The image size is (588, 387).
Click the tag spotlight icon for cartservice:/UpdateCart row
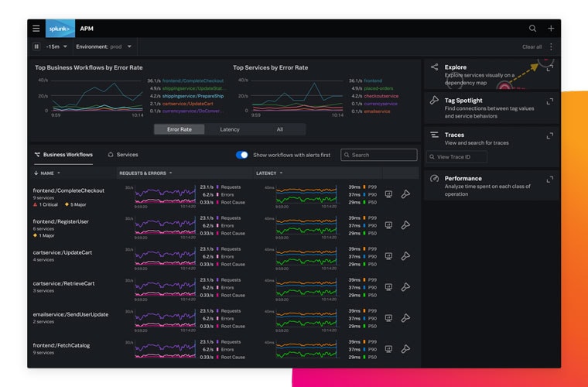[x=405, y=256]
